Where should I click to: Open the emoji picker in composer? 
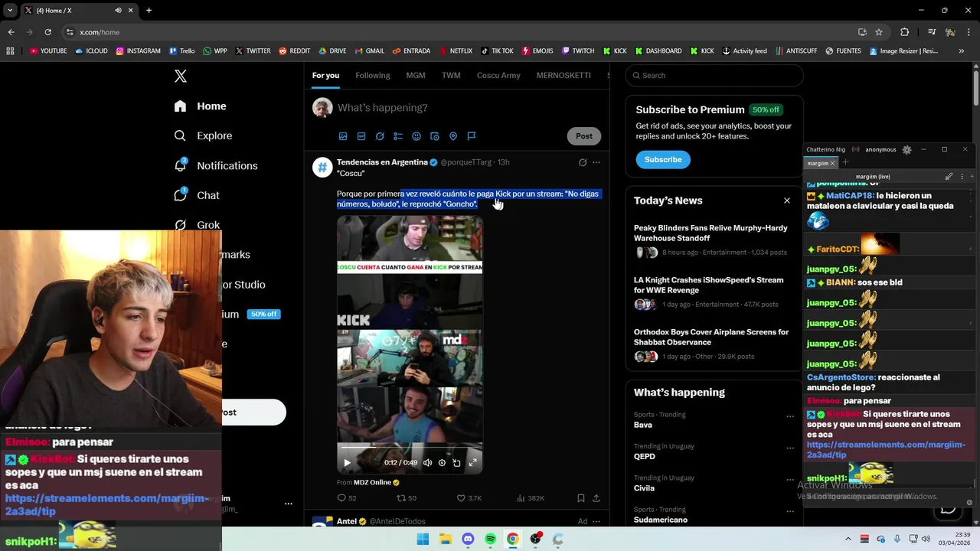coord(416,136)
